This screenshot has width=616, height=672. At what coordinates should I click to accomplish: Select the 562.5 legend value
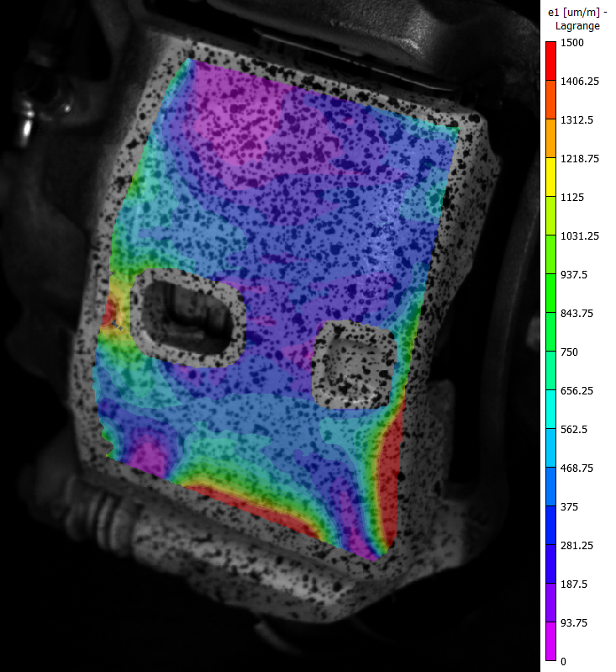coord(574,430)
